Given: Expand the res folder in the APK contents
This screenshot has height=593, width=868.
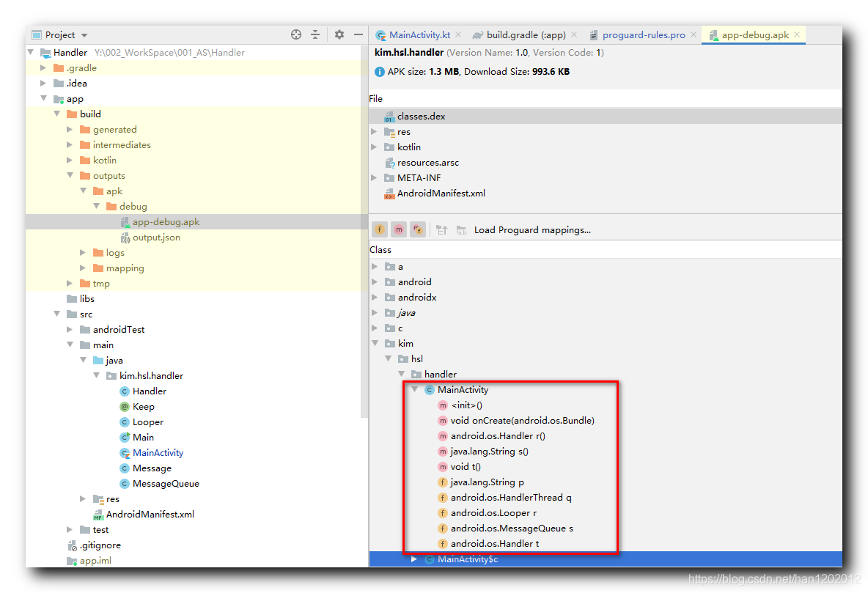Looking at the screenshot, I should [374, 131].
